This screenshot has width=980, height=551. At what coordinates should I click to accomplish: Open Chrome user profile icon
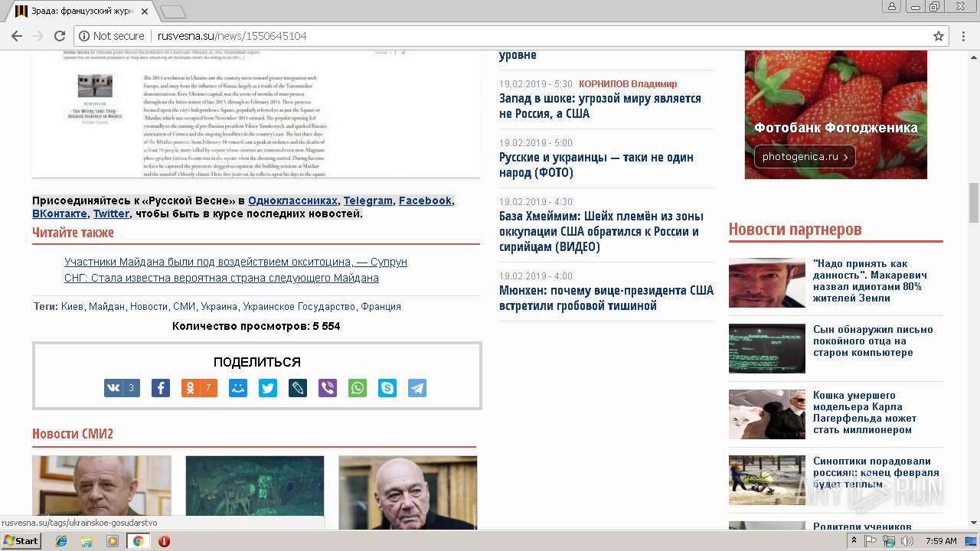tap(891, 6)
